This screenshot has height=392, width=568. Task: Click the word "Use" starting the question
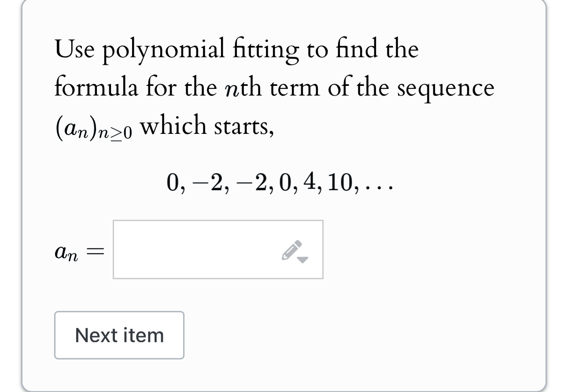75,49
